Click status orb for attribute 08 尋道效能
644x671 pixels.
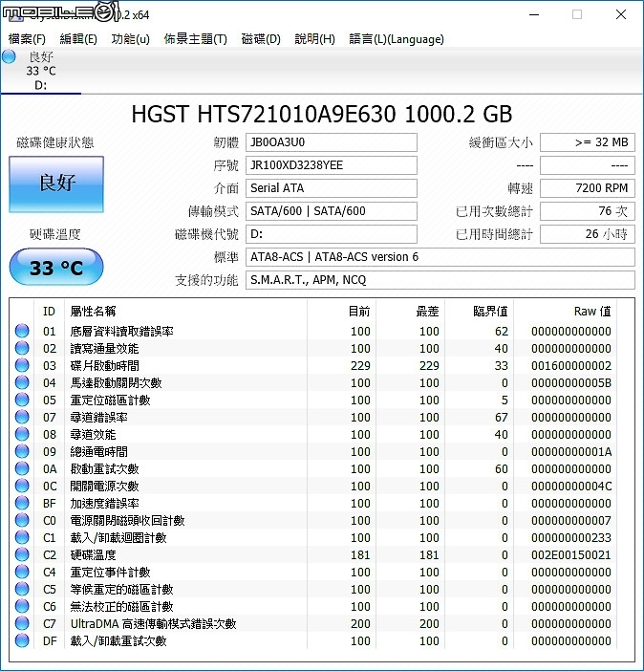[x=22, y=434]
